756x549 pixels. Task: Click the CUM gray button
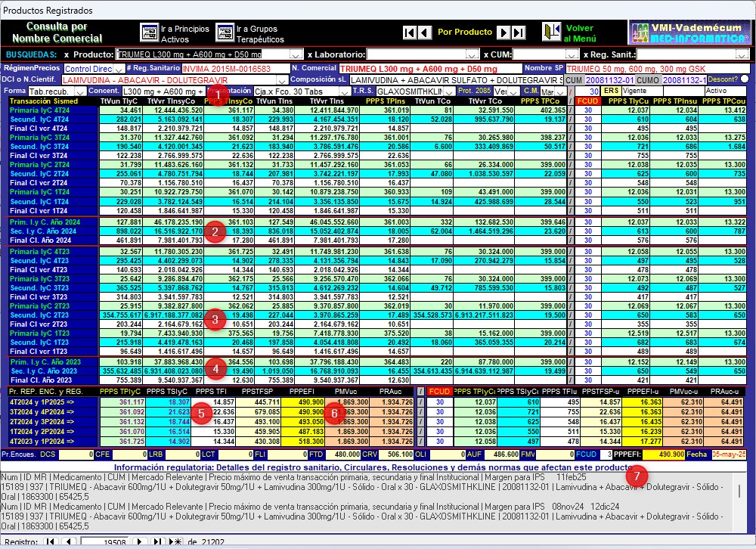pos(574,79)
